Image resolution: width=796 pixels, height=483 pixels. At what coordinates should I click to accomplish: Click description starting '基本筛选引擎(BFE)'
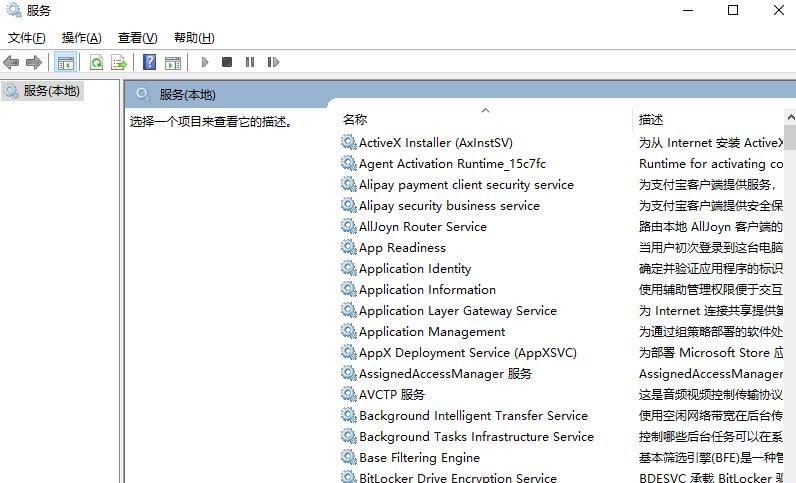(711, 458)
